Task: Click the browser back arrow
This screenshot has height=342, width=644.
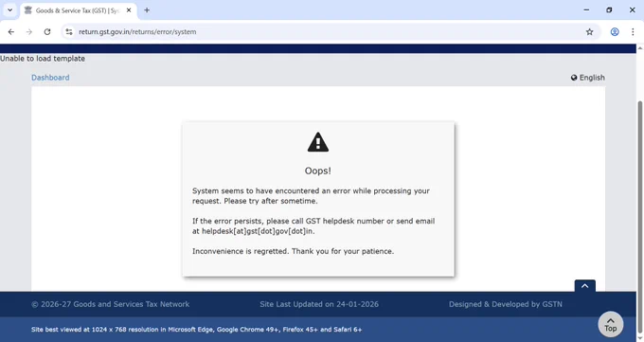Action: pyautogui.click(x=11, y=31)
